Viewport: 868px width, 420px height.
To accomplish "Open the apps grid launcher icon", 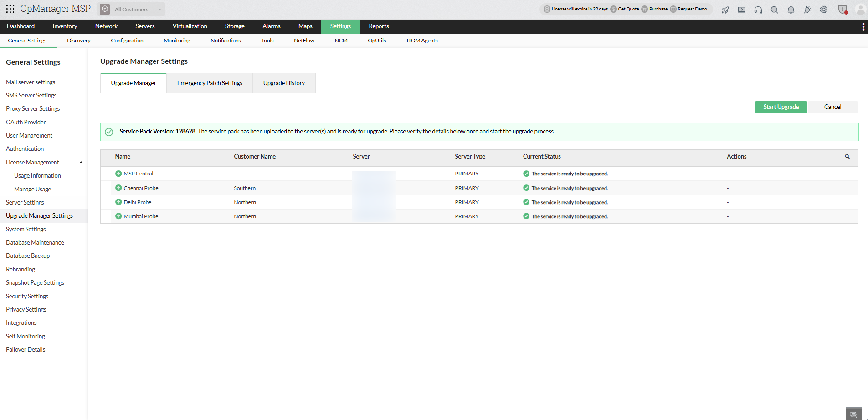I will coord(10,9).
